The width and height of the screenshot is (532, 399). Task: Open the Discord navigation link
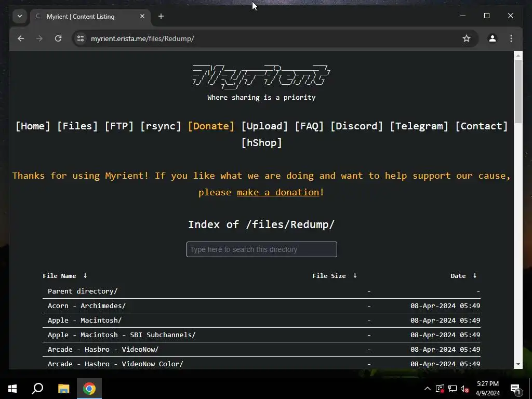click(x=356, y=126)
